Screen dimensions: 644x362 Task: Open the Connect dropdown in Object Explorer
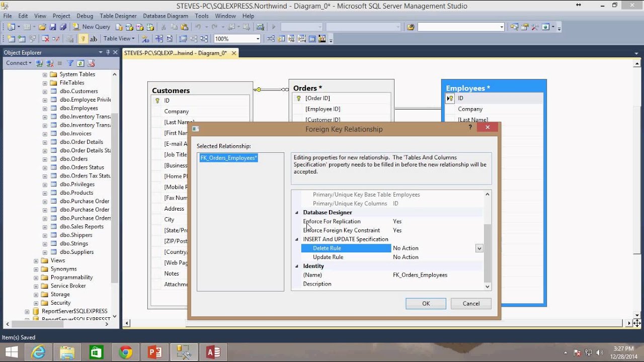click(19, 63)
